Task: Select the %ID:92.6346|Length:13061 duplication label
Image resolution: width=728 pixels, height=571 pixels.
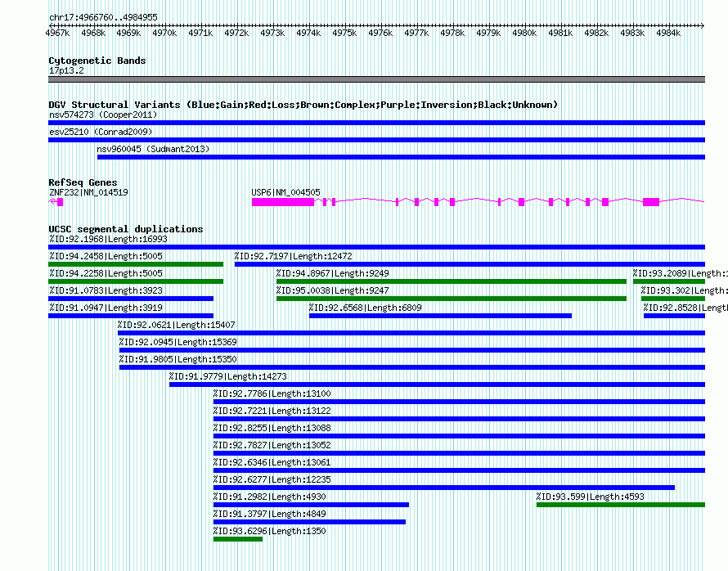Action: 272,462
